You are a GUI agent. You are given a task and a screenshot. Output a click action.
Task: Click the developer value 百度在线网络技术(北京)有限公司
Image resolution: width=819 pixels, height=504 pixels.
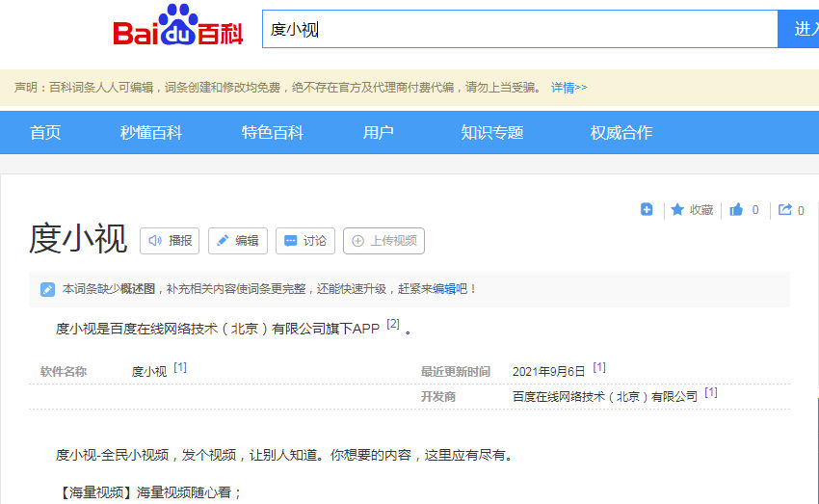coord(605,397)
